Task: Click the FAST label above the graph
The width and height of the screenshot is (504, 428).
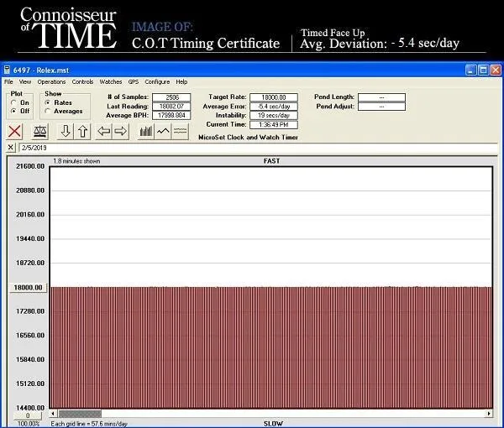Action: click(x=271, y=161)
